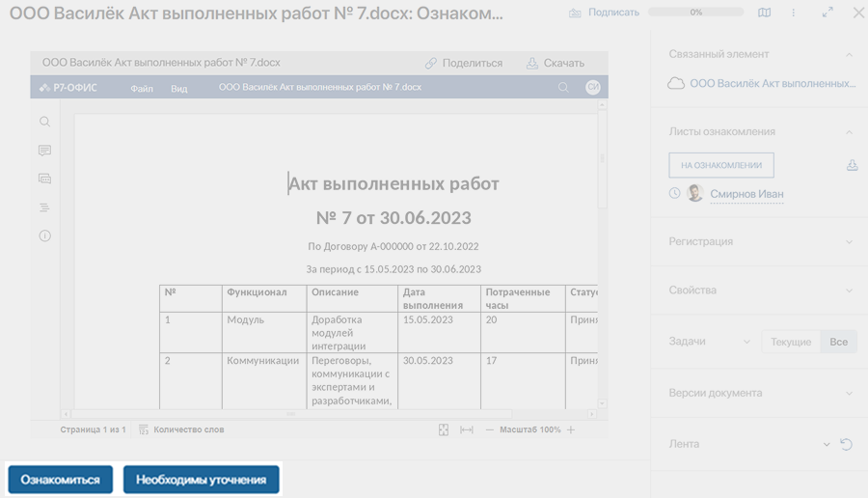Click the word count icon
The width and height of the screenshot is (868, 498).
tap(144, 429)
